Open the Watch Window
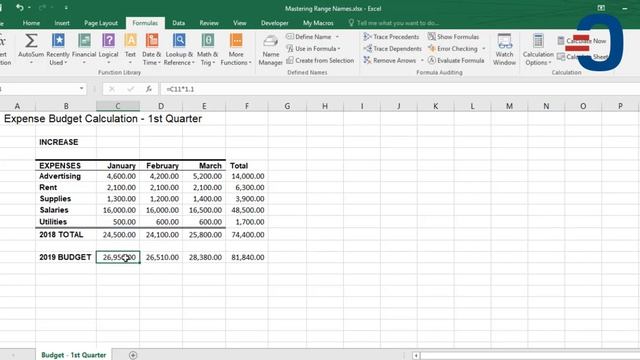640x360 pixels. click(504, 49)
